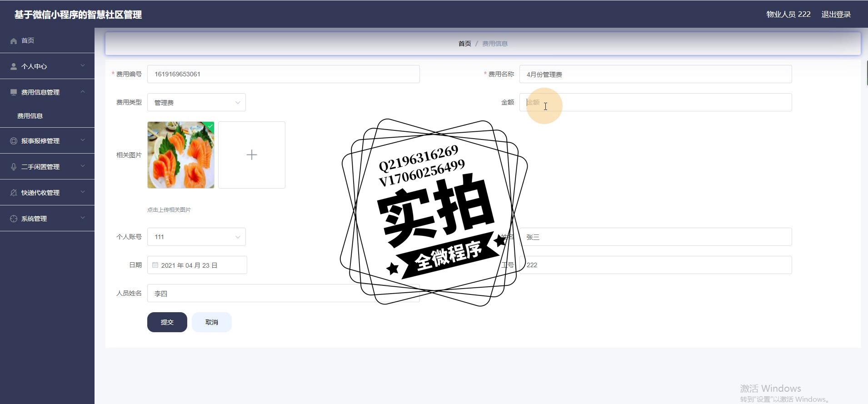The width and height of the screenshot is (868, 404).
Task: Click the 取消 cancel button
Action: 212,322
